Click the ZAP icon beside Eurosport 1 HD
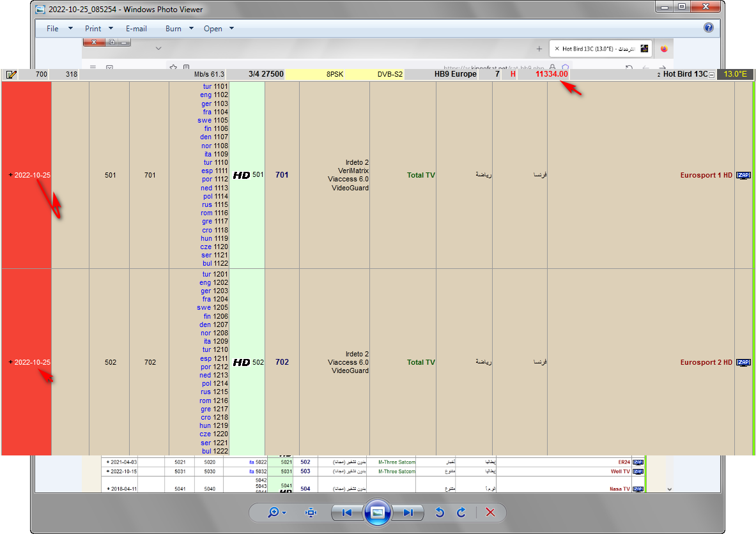756x534 pixels. point(743,175)
